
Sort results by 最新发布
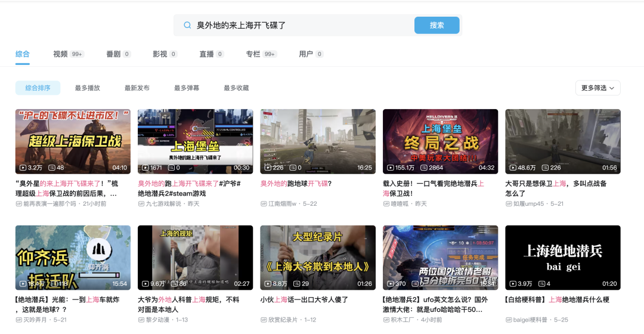137,88
